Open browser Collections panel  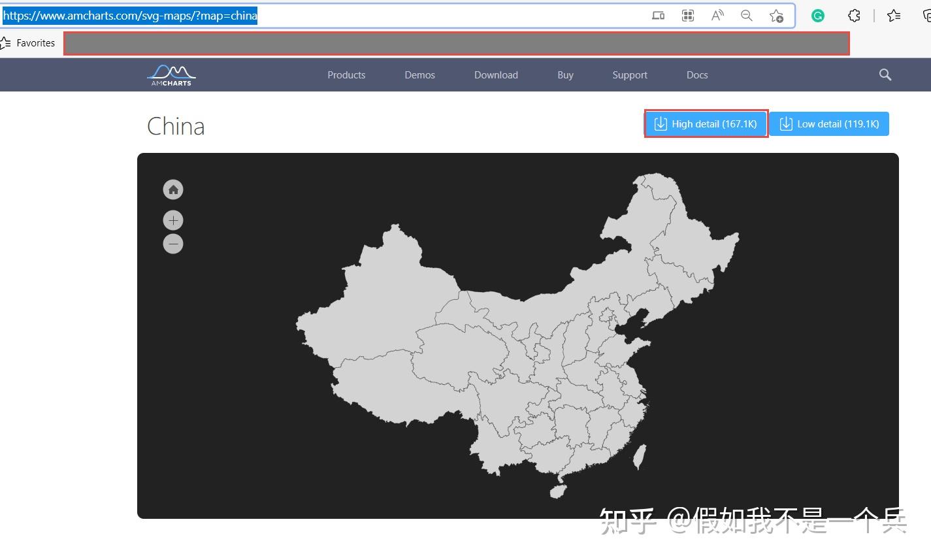[x=928, y=15]
